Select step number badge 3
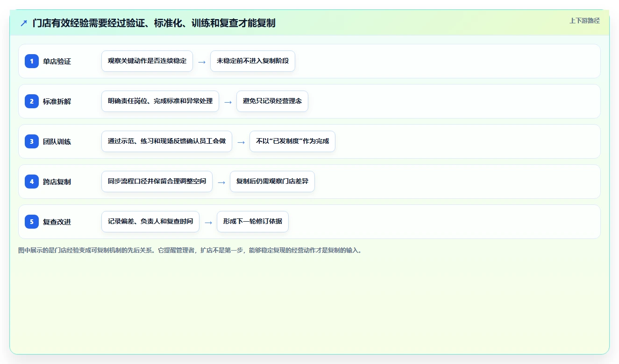619x364 pixels. point(32,141)
